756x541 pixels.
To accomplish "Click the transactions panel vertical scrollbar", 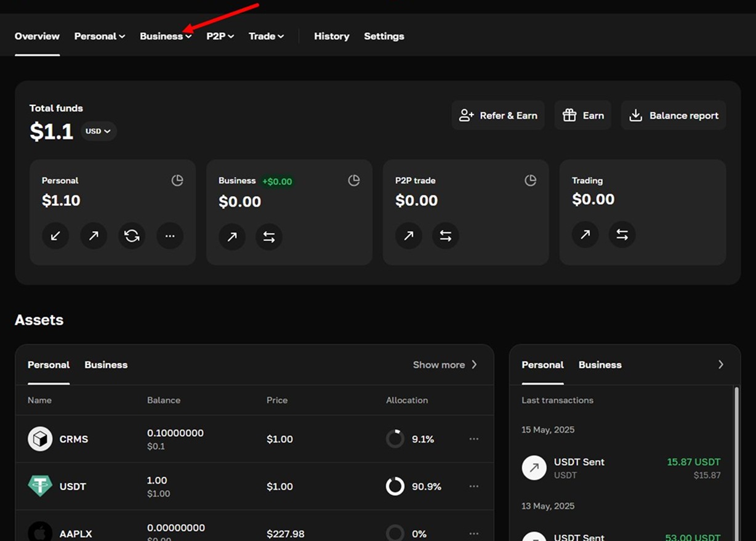I will pos(736,462).
